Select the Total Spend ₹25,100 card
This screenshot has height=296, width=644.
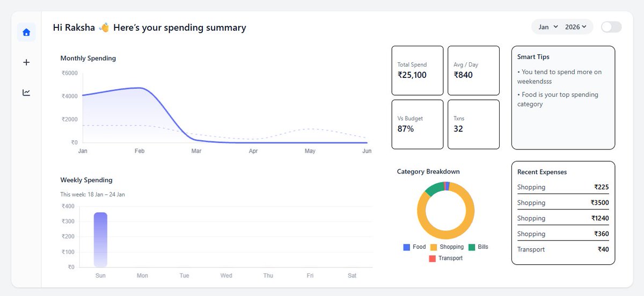click(x=418, y=70)
